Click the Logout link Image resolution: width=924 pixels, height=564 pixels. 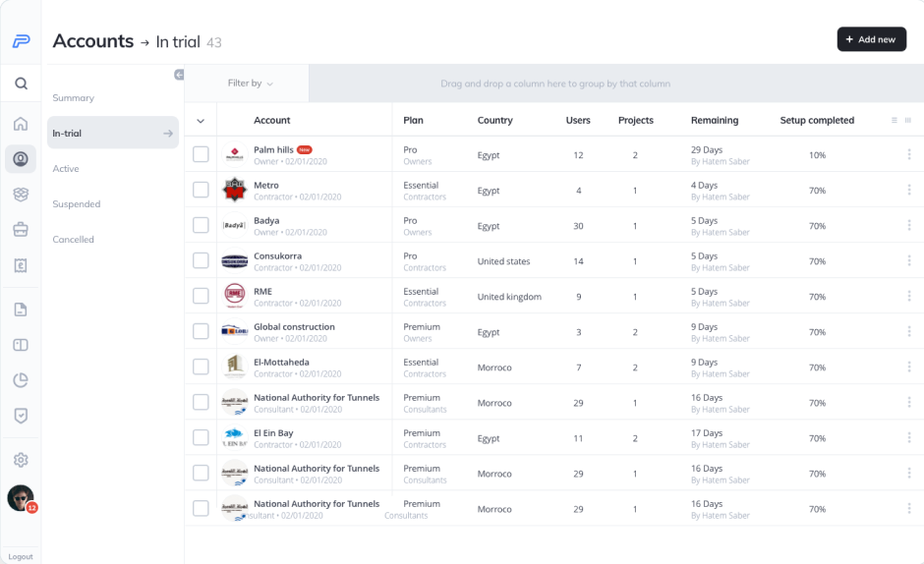tap(21, 556)
